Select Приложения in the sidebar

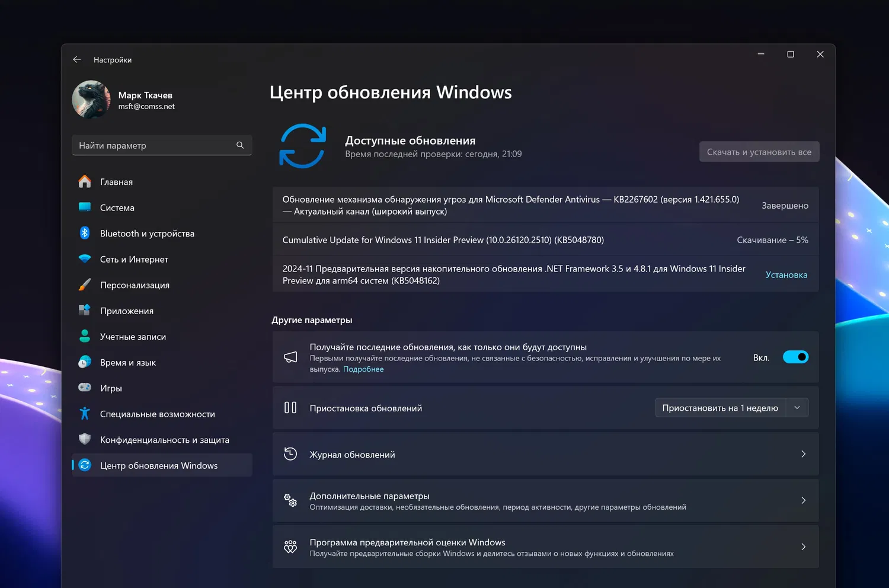127,311
